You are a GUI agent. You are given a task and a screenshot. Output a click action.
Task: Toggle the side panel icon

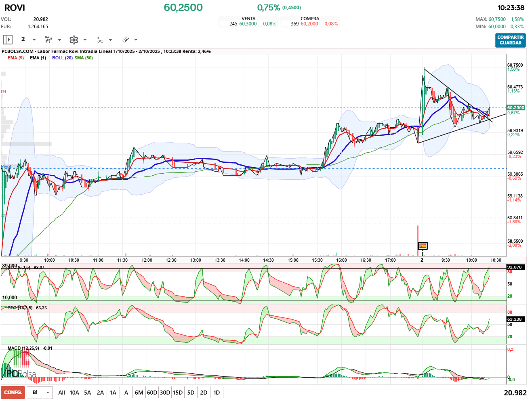[8, 40]
